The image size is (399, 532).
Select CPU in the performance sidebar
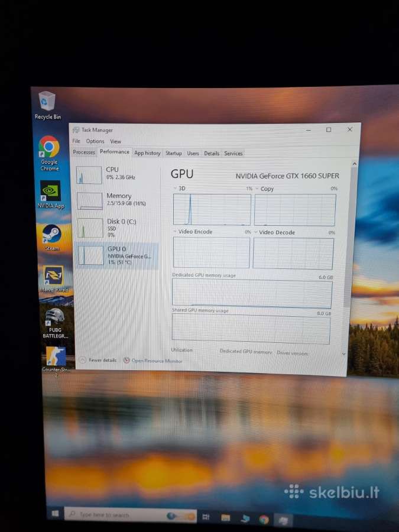(x=116, y=174)
